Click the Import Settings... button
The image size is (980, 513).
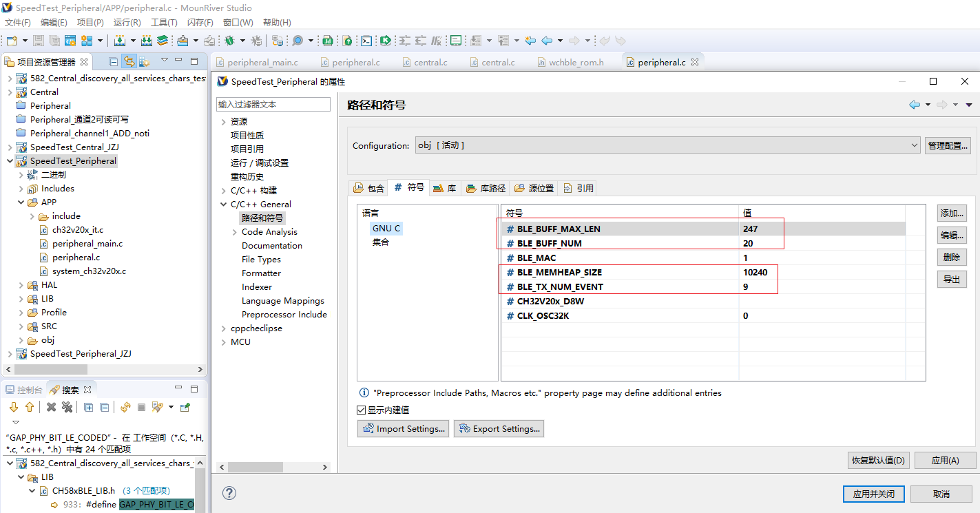403,428
